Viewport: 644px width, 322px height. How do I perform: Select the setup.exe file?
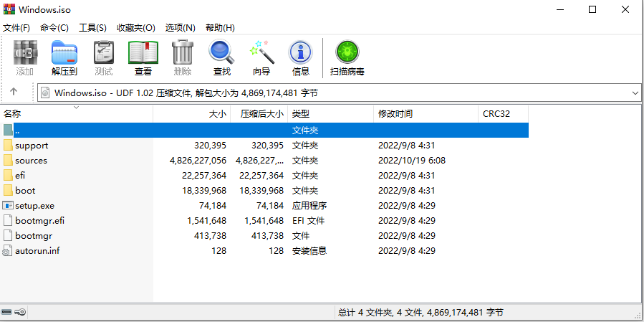34,206
